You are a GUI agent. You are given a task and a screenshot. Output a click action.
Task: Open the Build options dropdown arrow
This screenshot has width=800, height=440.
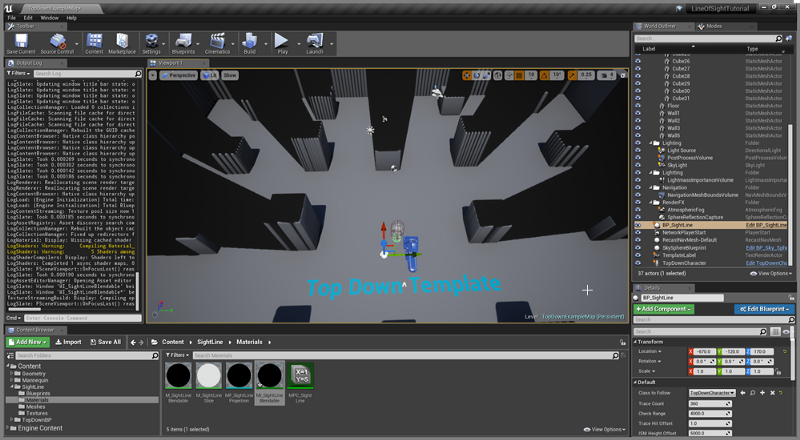(x=265, y=44)
